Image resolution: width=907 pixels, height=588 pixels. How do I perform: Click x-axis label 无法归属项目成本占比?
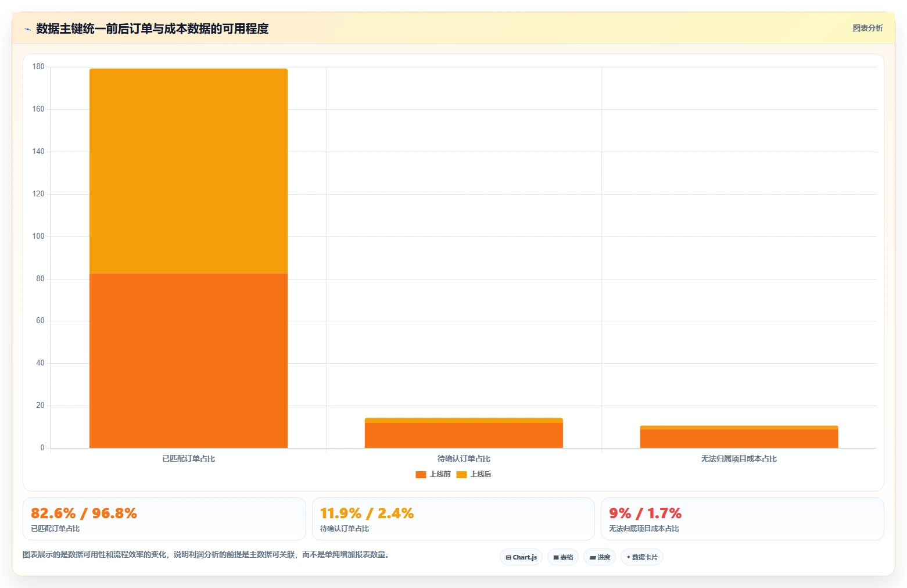tap(739, 458)
